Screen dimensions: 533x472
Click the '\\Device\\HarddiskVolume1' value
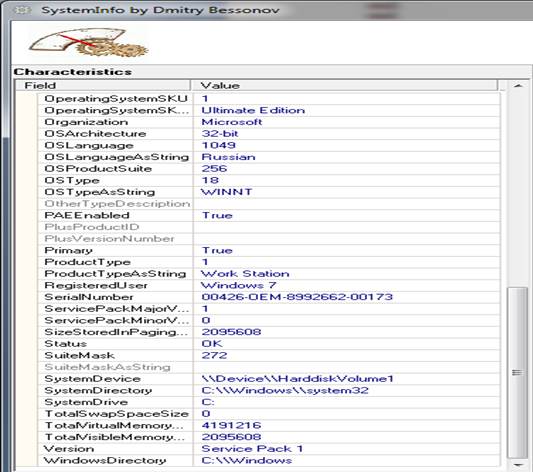(x=297, y=379)
